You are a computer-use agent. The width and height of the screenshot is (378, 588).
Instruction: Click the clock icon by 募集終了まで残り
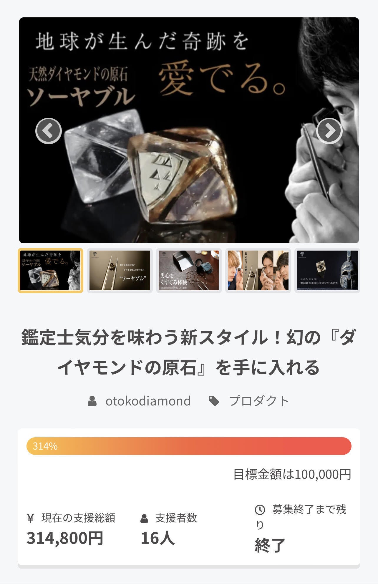coord(260,510)
